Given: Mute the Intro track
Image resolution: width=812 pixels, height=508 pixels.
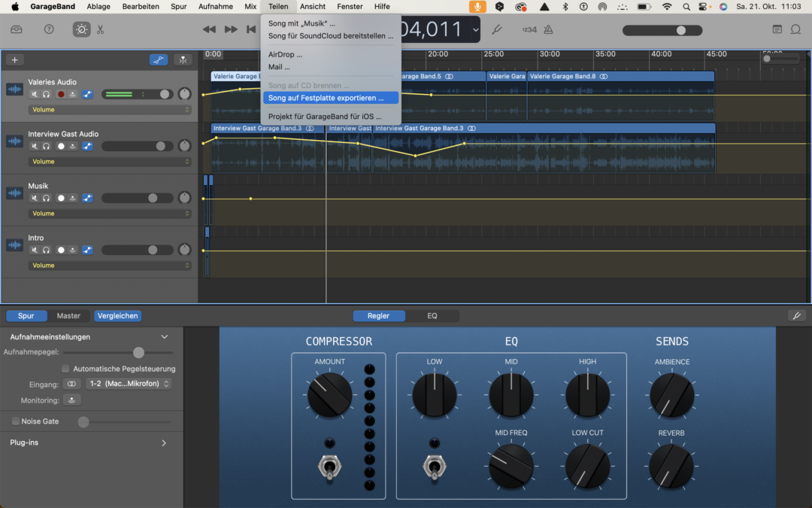Looking at the screenshot, I should pyautogui.click(x=34, y=250).
